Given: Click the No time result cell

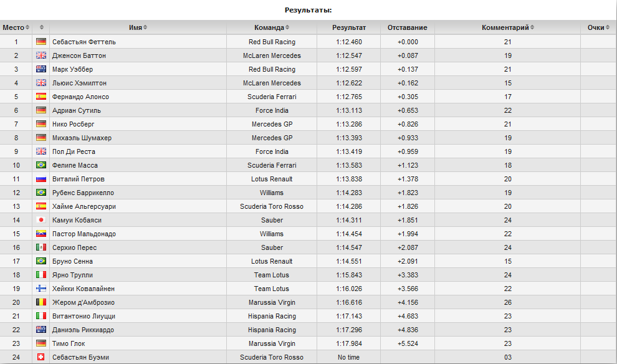Looking at the screenshot, I should tap(348, 357).
